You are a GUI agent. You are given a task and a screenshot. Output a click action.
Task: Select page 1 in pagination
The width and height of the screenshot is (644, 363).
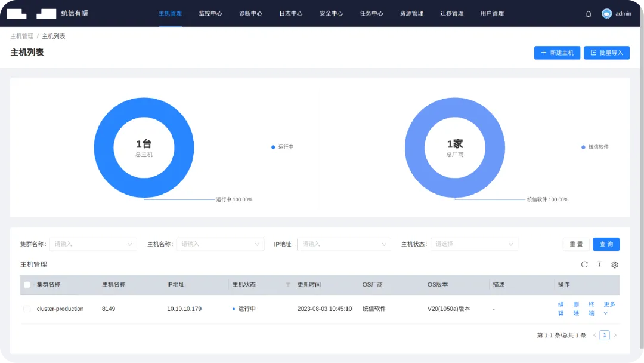(x=605, y=335)
